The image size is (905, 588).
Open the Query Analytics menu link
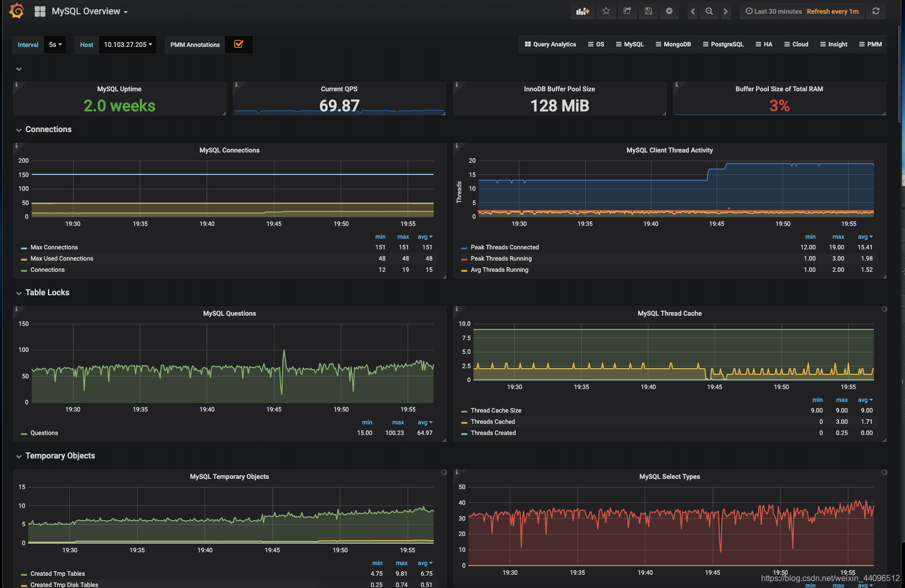click(x=550, y=44)
